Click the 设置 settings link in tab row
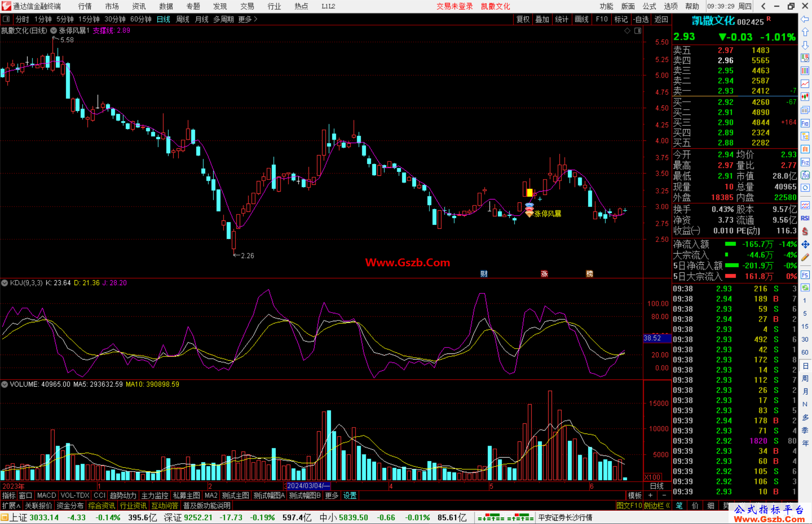The height and width of the screenshot is (524, 812). point(350,495)
